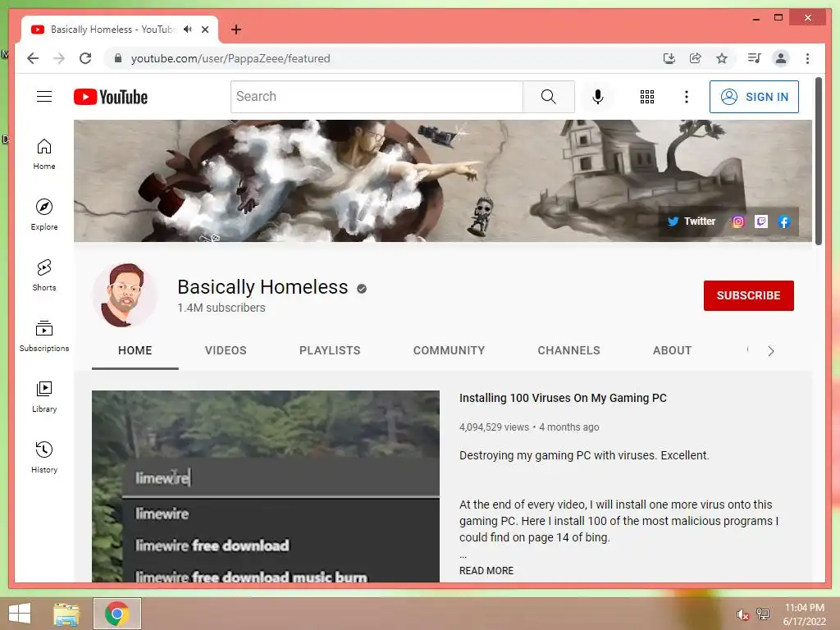Click the Search input field
This screenshot has height=630, width=840.
point(377,97)
